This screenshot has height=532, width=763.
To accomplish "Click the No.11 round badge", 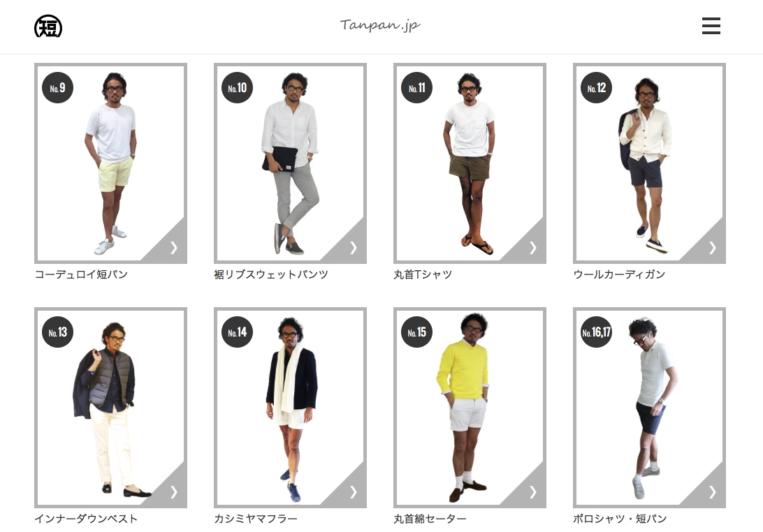I will point(417,88).
